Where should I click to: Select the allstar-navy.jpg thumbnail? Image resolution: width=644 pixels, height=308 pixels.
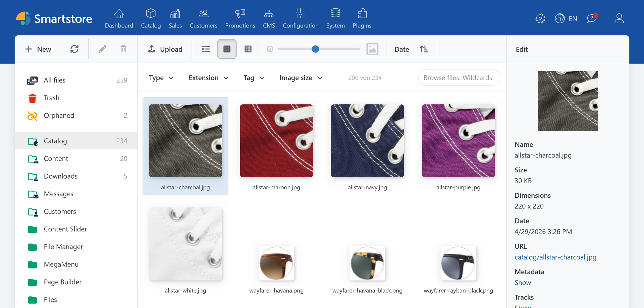point(367,141)
